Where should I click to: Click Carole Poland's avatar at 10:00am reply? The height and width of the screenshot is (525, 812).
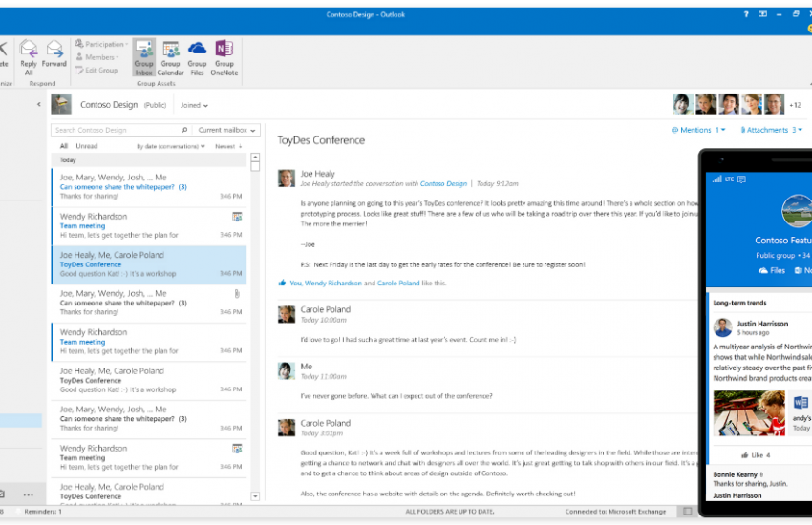point(287,314)
